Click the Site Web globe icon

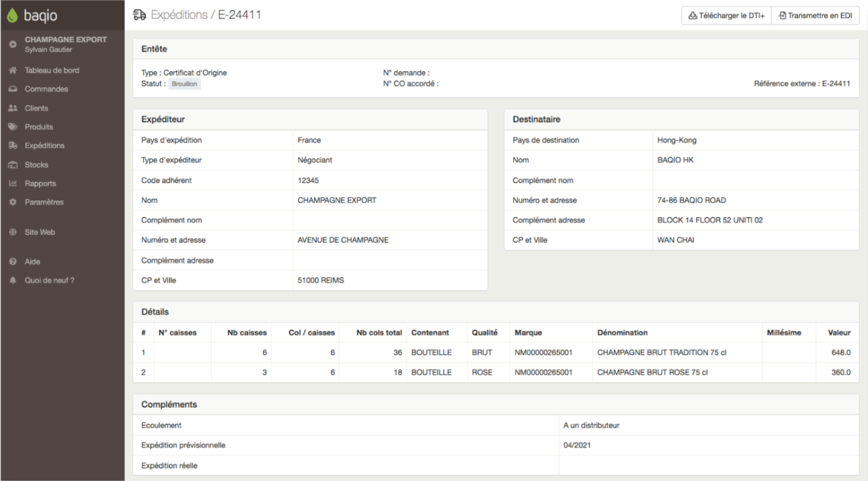(x=13, y=232)
